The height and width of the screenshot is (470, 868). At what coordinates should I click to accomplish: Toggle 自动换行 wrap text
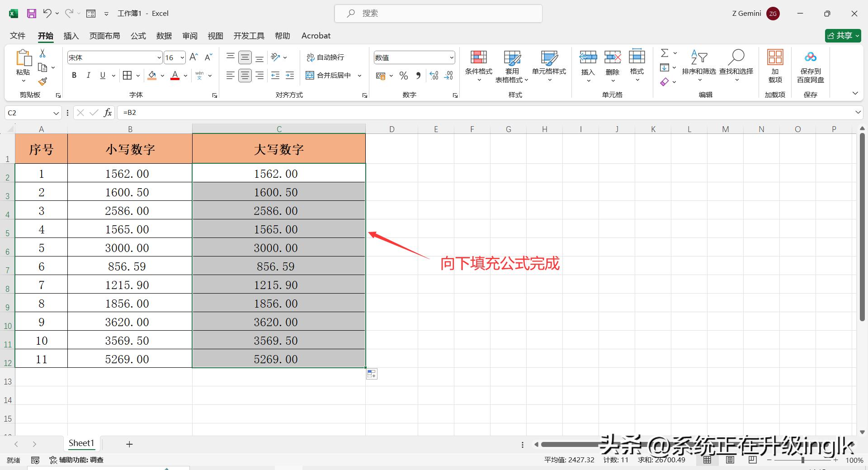[325, 57]
